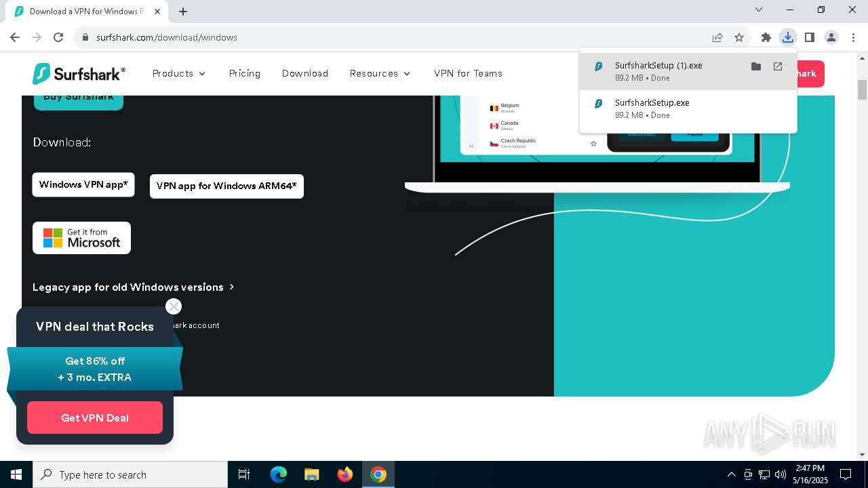Launch Microsoft Edge from the taskbar

[279, 474]
